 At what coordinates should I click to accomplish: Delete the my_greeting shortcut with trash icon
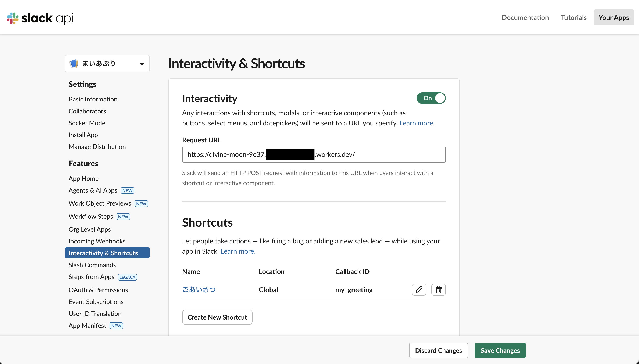(x=438, y=289)
